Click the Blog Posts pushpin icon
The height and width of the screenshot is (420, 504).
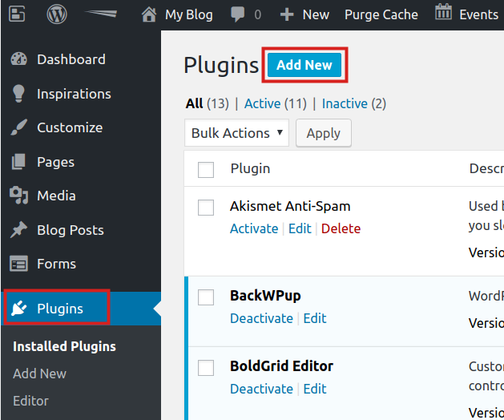[x=19, y=230]
